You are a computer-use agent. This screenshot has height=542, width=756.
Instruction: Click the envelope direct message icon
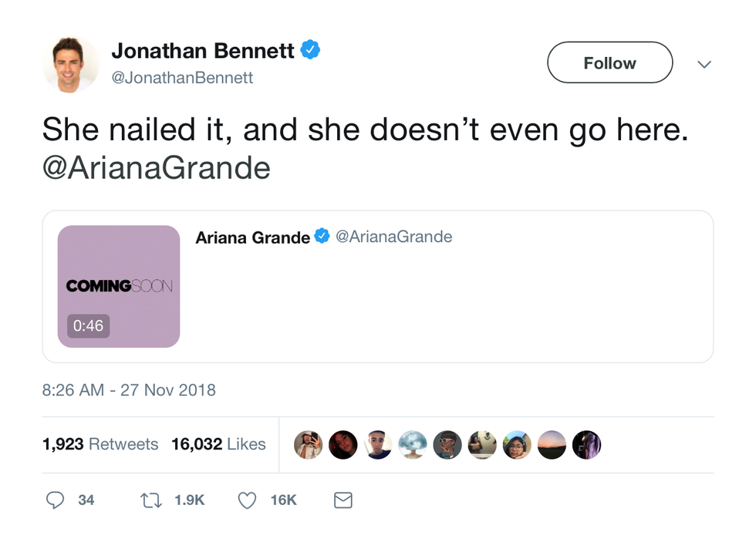pos(343,500)
